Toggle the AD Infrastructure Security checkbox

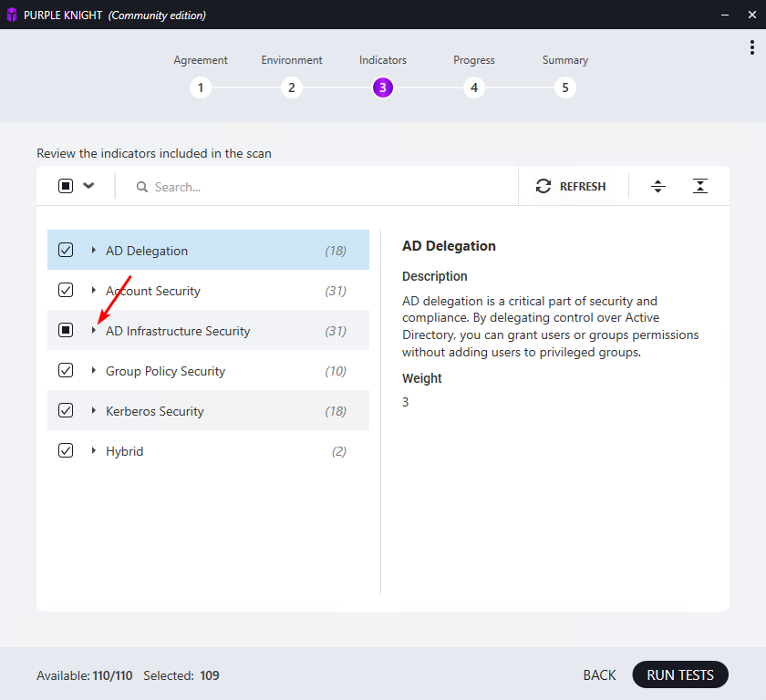click(x=66, y=330)
